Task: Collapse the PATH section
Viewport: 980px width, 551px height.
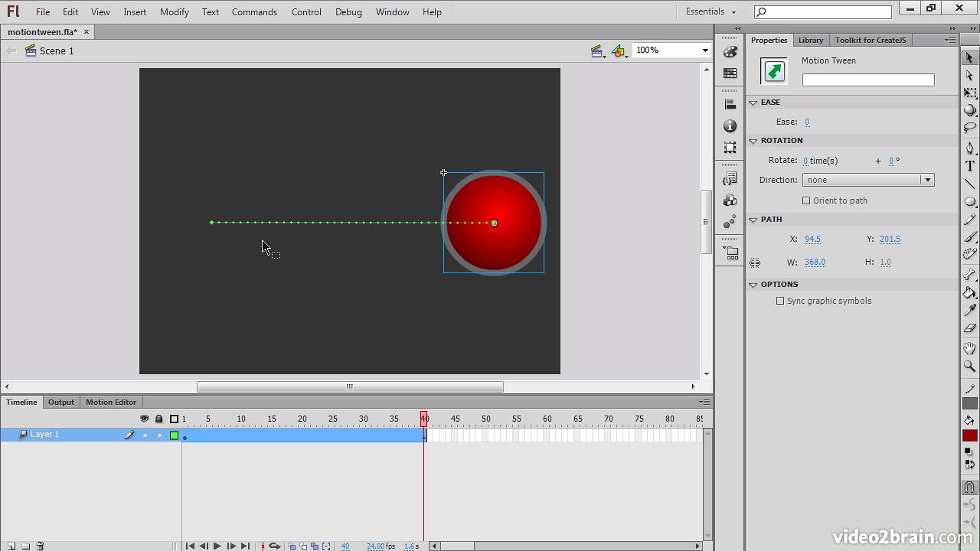Action: tap(753, 219)
